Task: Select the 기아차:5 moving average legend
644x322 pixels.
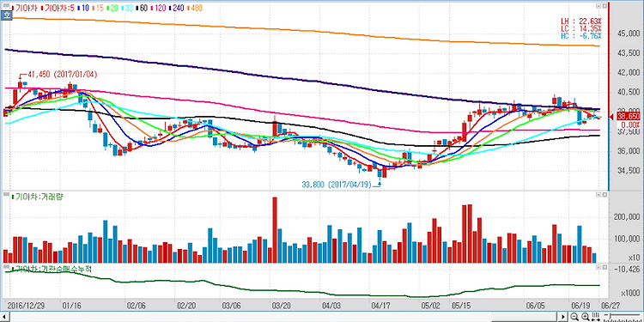Action: click(58, 8)
